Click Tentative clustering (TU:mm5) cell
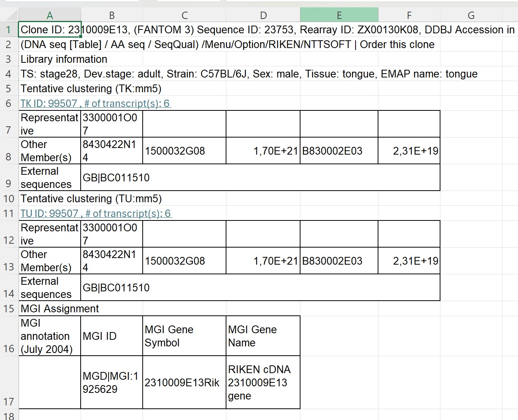Screen dimensions: 518x420 pos(91,199)
